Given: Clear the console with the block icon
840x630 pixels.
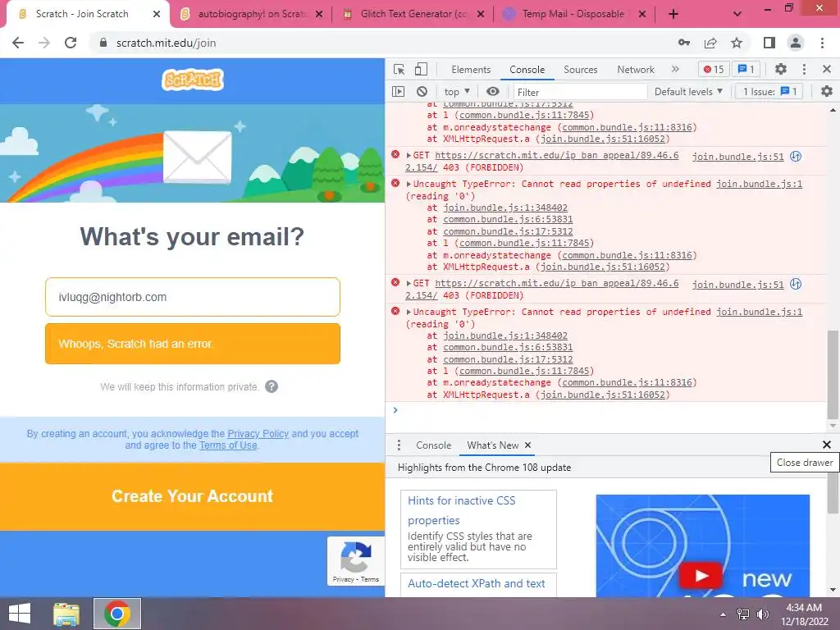Looking at the screenshot, I should pyautogui.click(x=422, y=92).
